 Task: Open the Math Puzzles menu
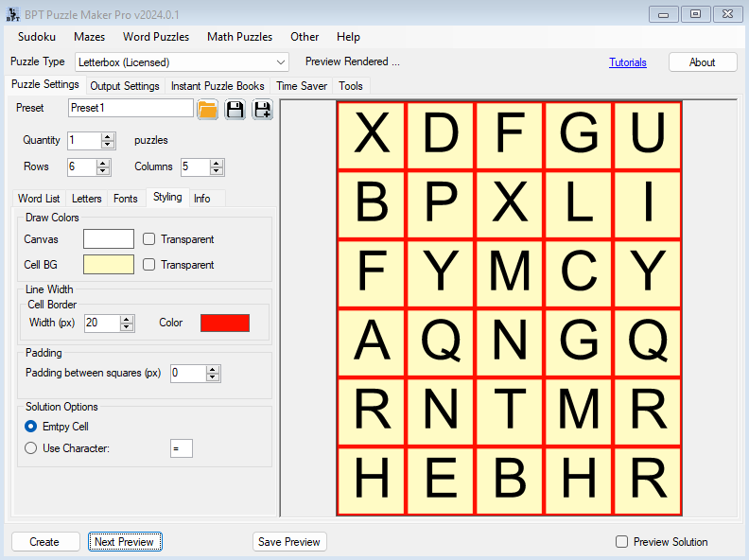tap(240, 37)
